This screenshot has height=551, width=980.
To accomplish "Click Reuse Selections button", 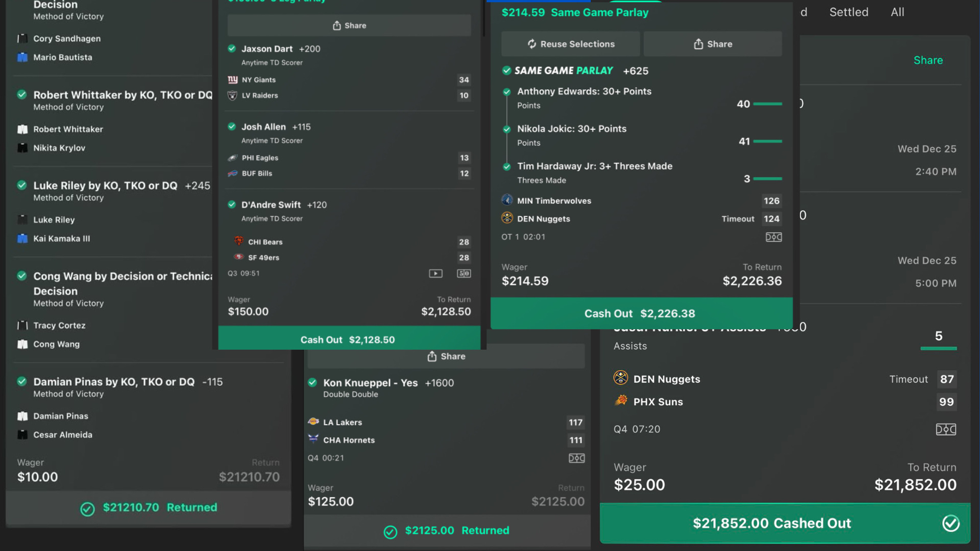I will coord(570,44).
